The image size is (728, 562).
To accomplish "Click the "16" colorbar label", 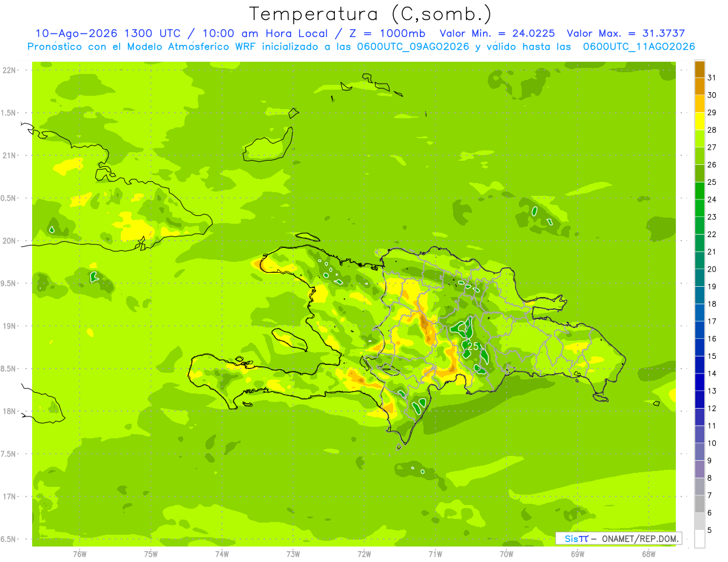I will click(712, 339).
